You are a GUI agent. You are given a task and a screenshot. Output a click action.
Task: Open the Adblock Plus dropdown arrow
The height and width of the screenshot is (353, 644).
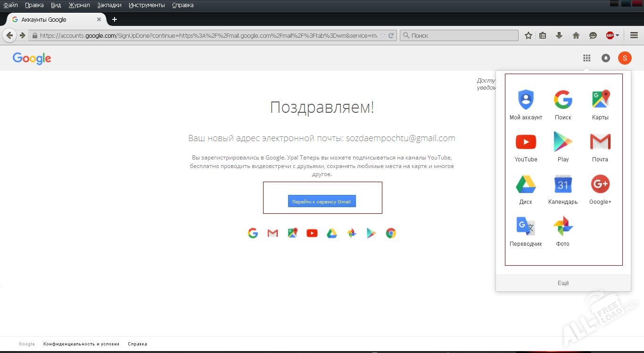617,35
